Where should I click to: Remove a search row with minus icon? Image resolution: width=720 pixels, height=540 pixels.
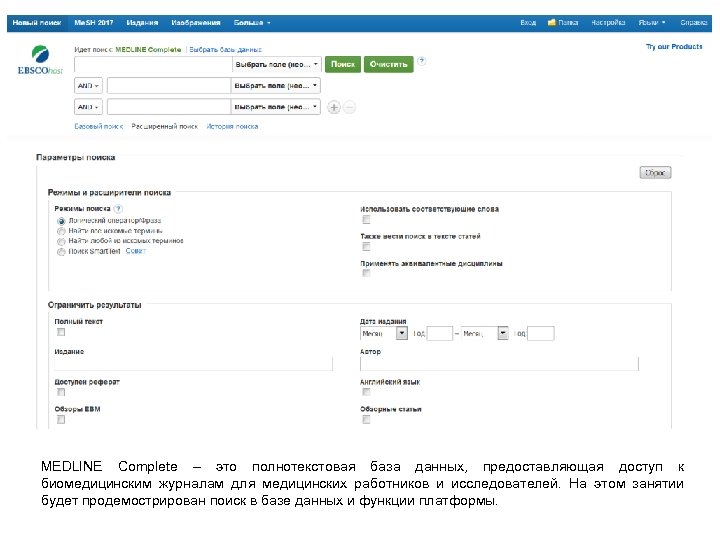[349, 107]
